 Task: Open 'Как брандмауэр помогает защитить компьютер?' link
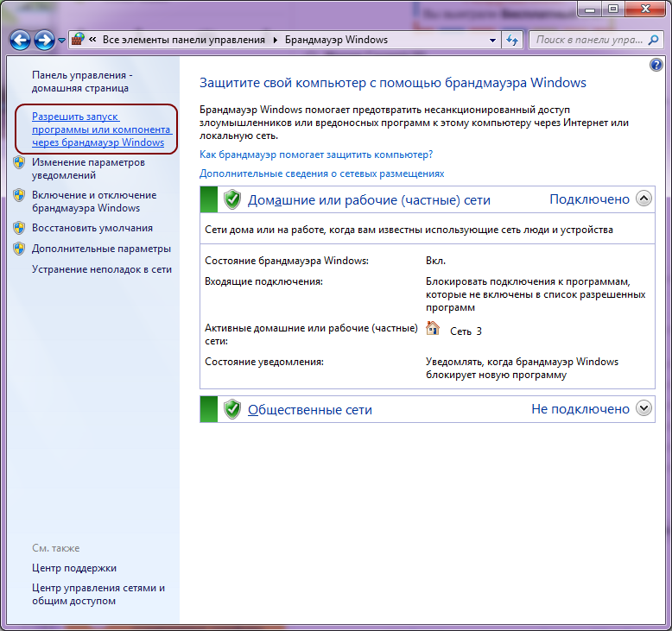pos(316,155)
